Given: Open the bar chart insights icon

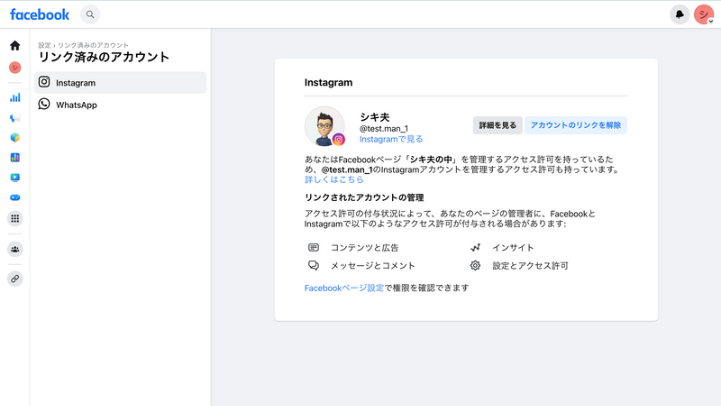Looking at the screenshot, I should 15,97.
